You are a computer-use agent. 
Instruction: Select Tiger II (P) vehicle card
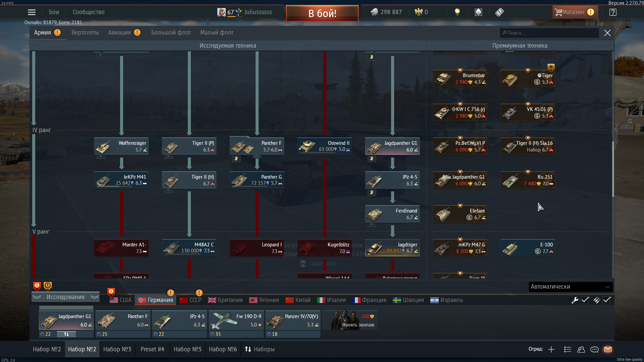[x=189, y=146]
